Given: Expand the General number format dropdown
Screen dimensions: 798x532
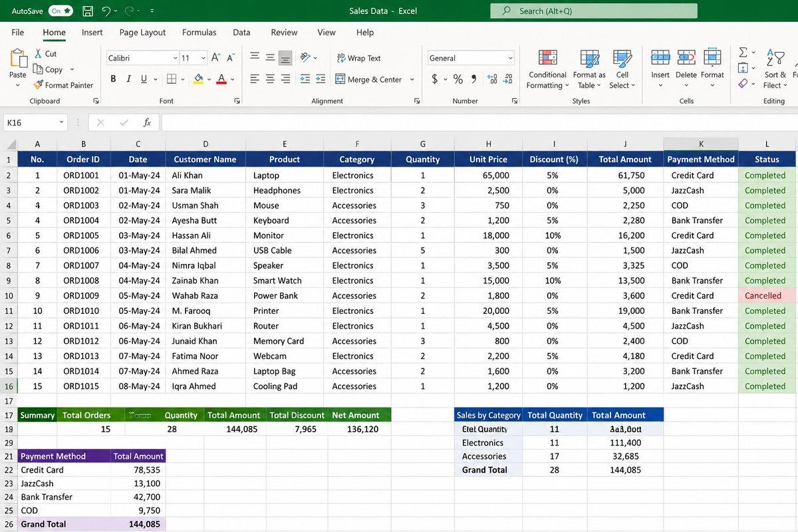Looking at the screenshot, I should point(471,58).
